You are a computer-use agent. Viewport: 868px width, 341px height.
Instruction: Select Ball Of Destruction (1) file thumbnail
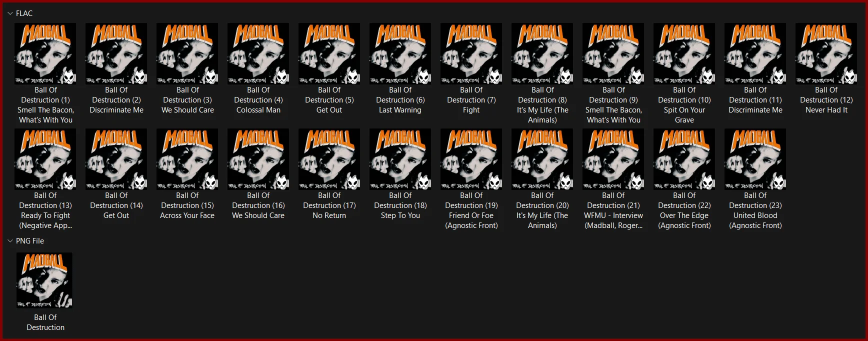click(45, 53)
